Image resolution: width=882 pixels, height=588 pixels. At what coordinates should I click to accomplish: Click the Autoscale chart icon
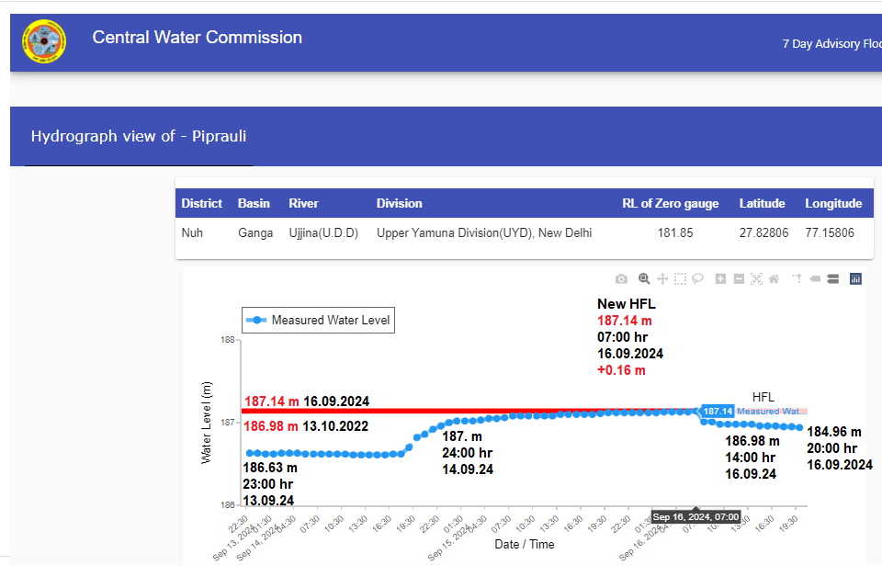pos(756,279)
